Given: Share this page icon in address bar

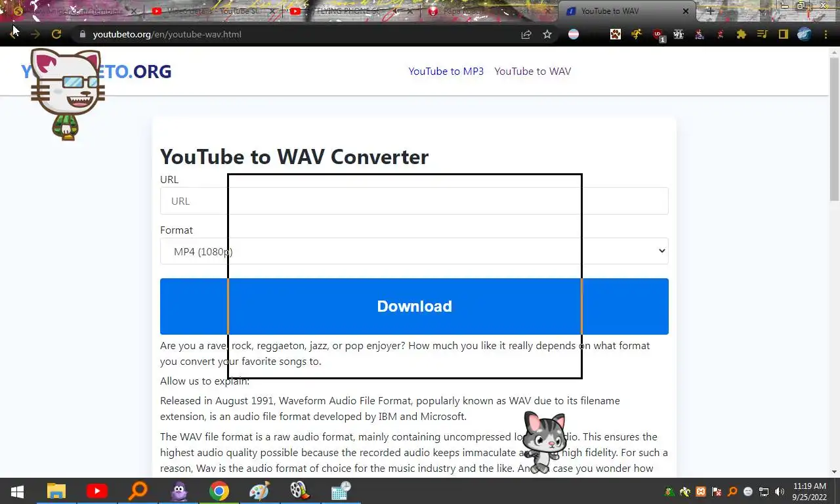Looking at the screenshot, I should [526, 34].
